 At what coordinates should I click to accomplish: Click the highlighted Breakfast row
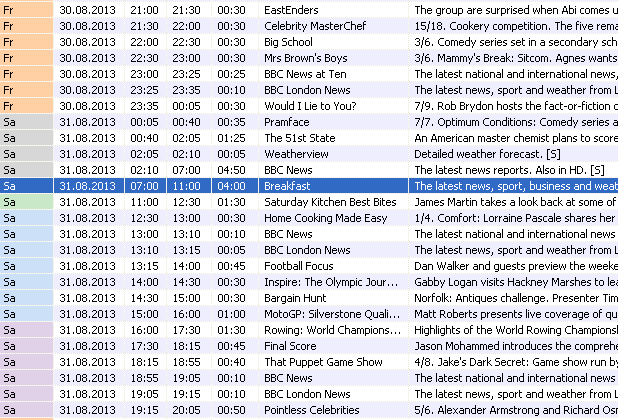tap(287, 186)
